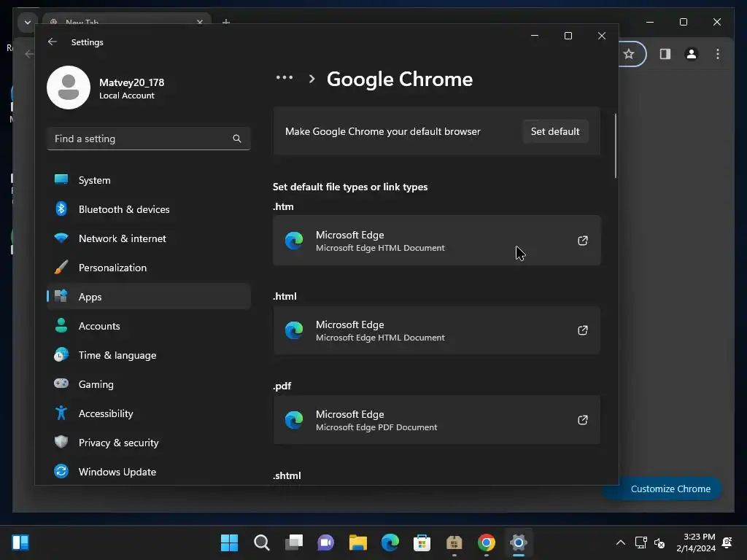Viewport: 747px width, 560px height.
Task: Click the Find a setting search box
Action: click(149, 139)
